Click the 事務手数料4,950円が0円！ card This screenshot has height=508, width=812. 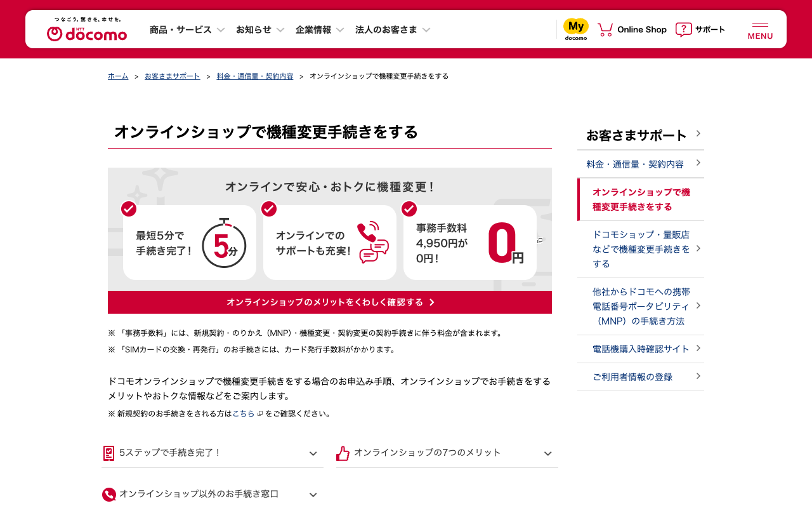tap(470, 243)
